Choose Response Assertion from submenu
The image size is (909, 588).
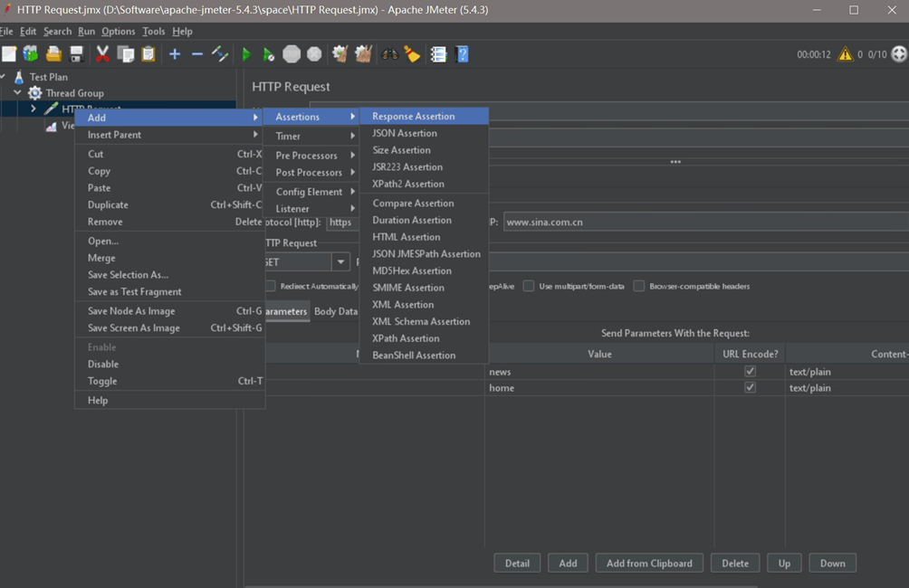pyautogui.click(x=414, y=117)
